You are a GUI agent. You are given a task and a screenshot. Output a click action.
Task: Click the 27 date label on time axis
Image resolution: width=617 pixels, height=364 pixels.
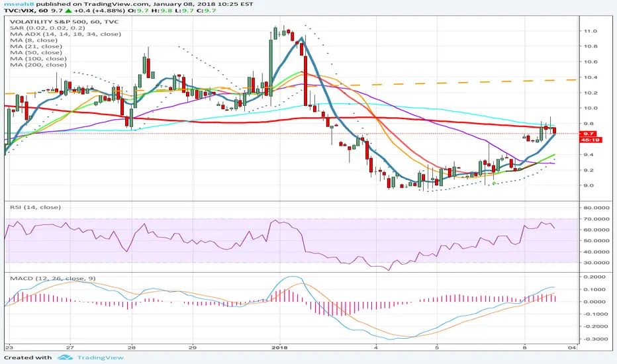[x=70, y=347]
